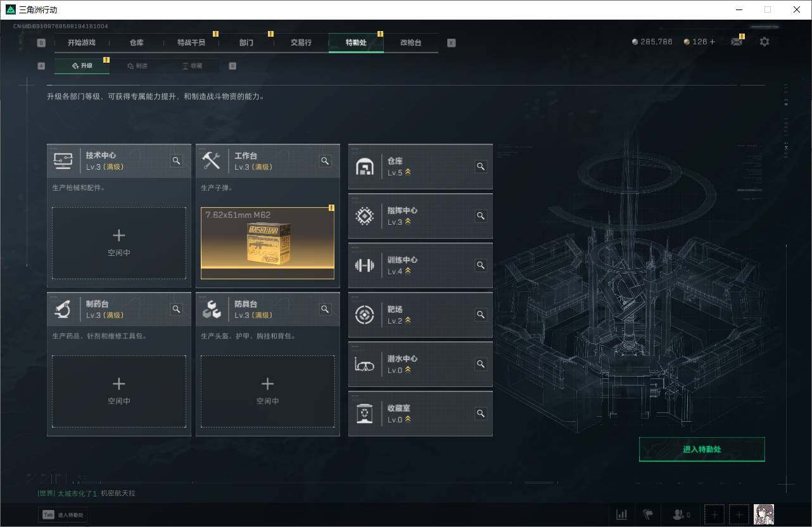Viewport: 812px width, 527px height.
Task: Click the empty 空闲中 slot under 制药台
Action: (118, 391)
